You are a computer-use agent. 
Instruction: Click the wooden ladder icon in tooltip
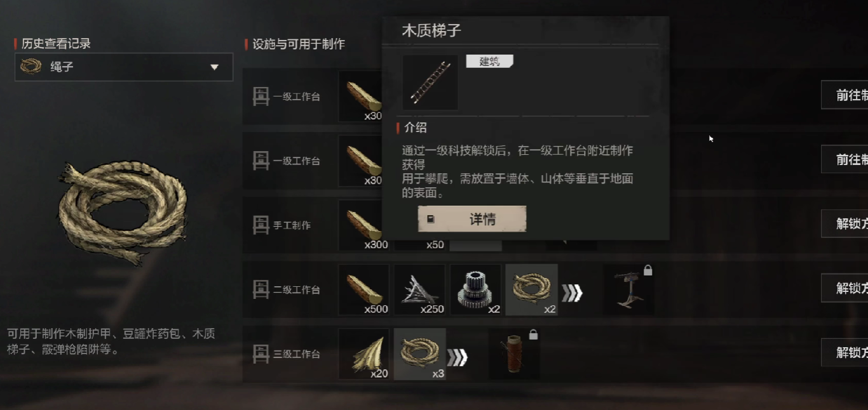(x=430, y=83)
